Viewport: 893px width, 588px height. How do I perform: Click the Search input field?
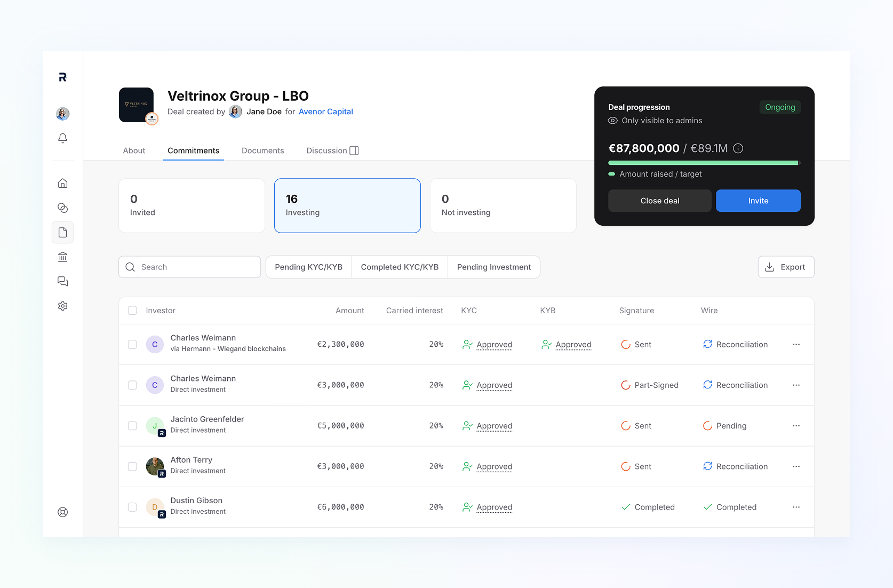click(189, 267)
